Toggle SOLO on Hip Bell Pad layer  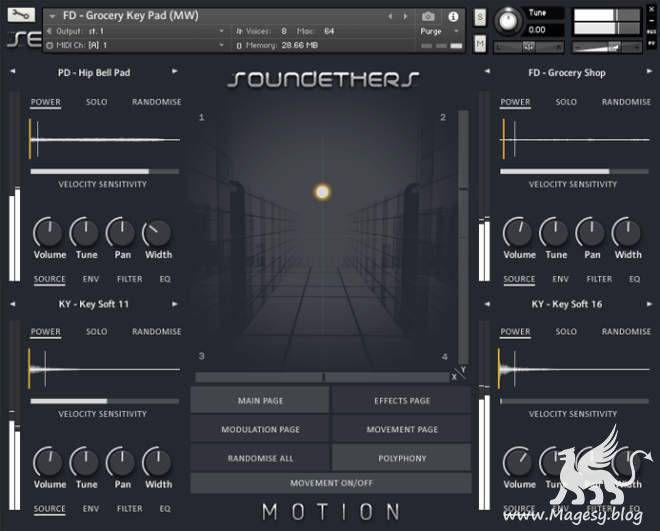pos(96,102)
